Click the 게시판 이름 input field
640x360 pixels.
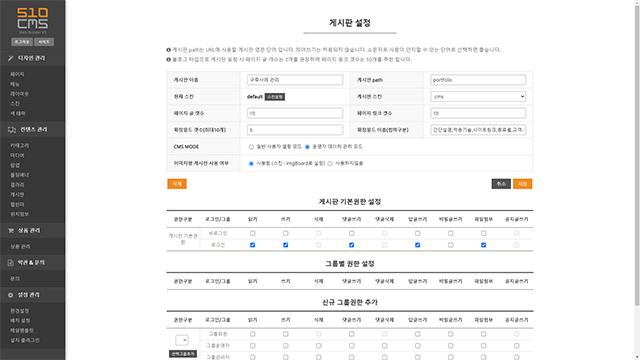pyautogui.click(x=295, y=80)
